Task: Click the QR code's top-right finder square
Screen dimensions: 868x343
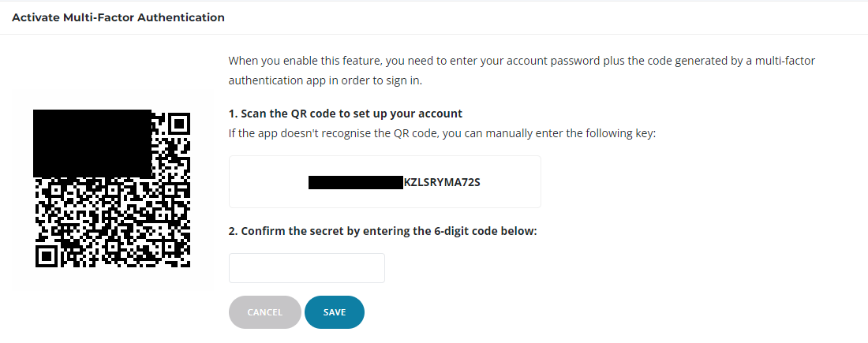Action: (179, 124)
